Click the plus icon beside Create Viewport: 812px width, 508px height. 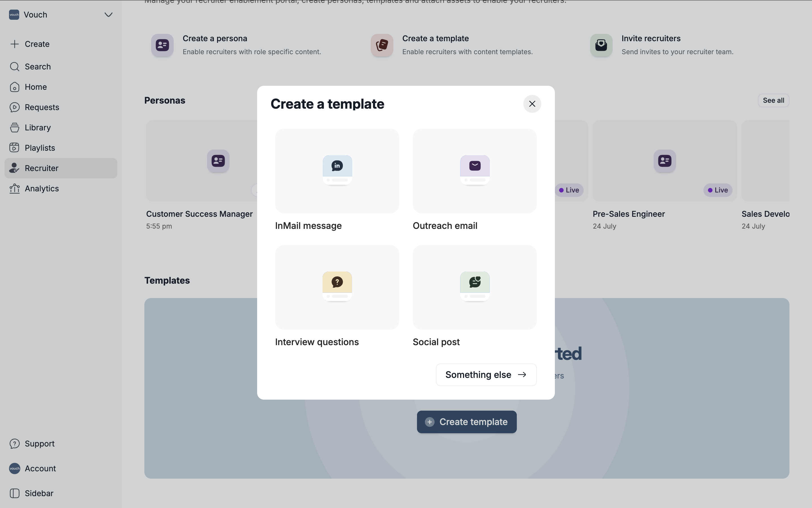click(14, 44)
